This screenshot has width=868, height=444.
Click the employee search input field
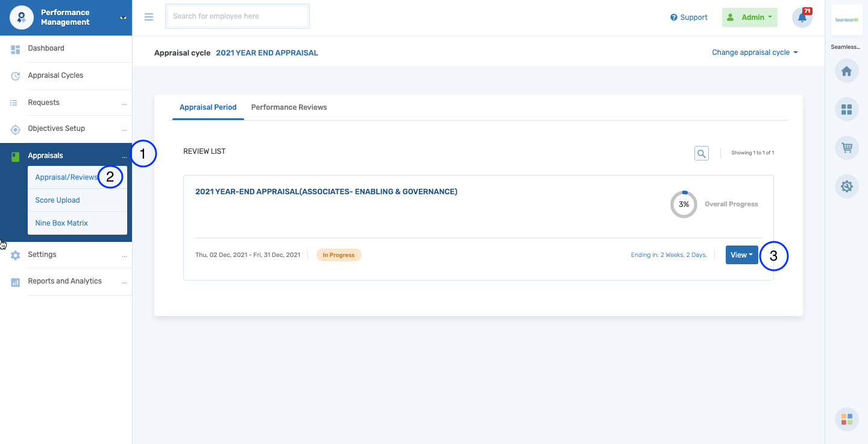click(237, 16)
